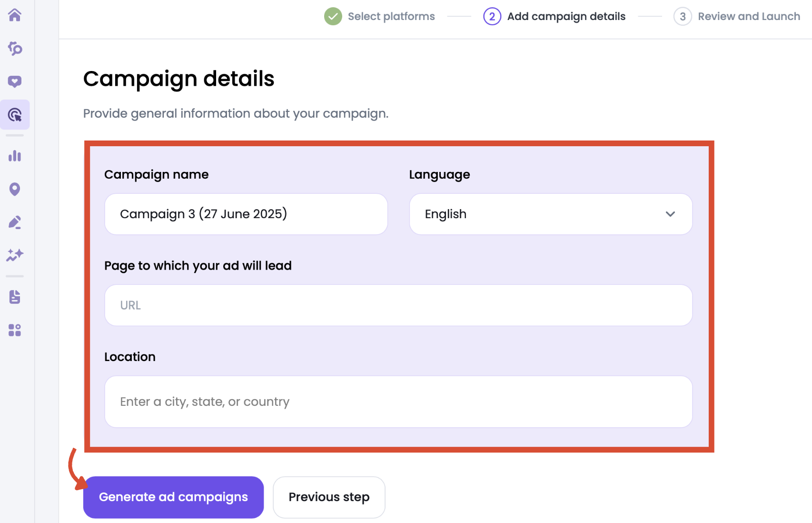
Task: Click the Location city input field
Action: (x=398, y=402)
